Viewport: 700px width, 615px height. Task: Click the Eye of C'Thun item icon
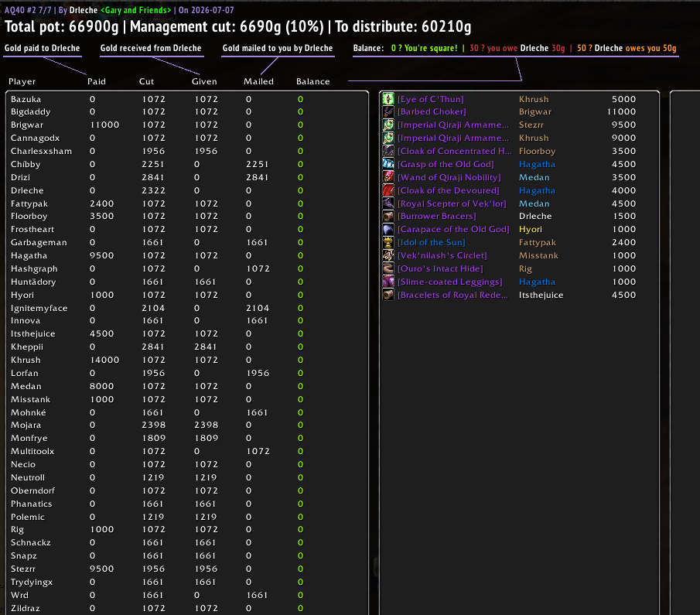pos(388,99)
